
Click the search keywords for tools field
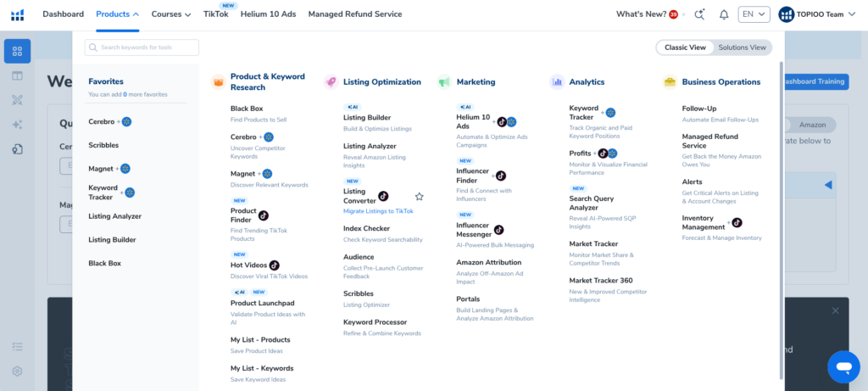click(x=142, y=47)
